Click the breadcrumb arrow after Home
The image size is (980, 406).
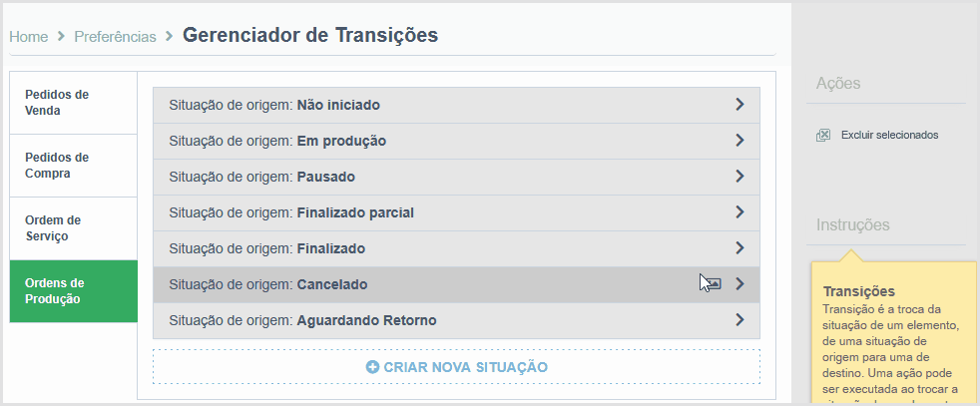(x=61, y=36)
